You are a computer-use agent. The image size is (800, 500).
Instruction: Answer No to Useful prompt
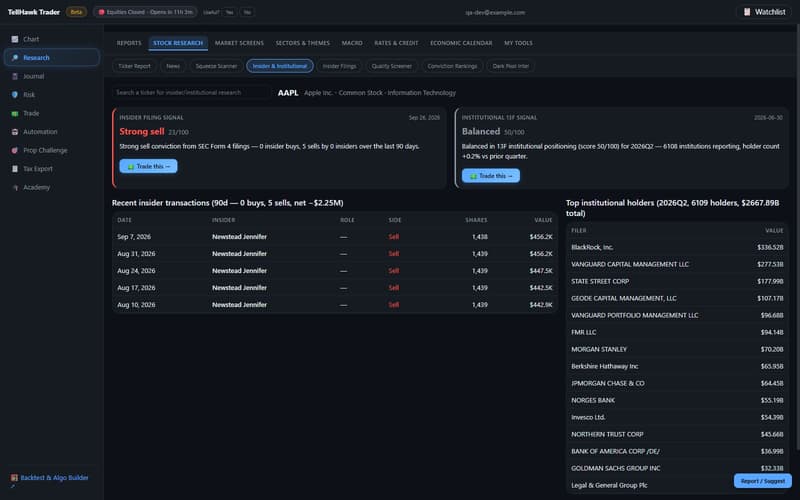pos(247,12)
